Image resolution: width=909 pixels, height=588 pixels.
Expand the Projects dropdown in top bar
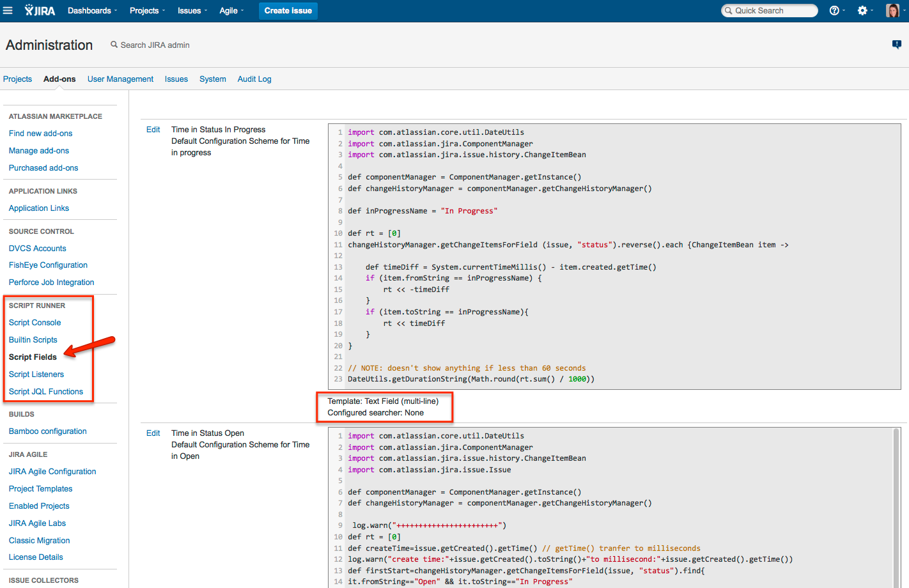tap(147, 10)
